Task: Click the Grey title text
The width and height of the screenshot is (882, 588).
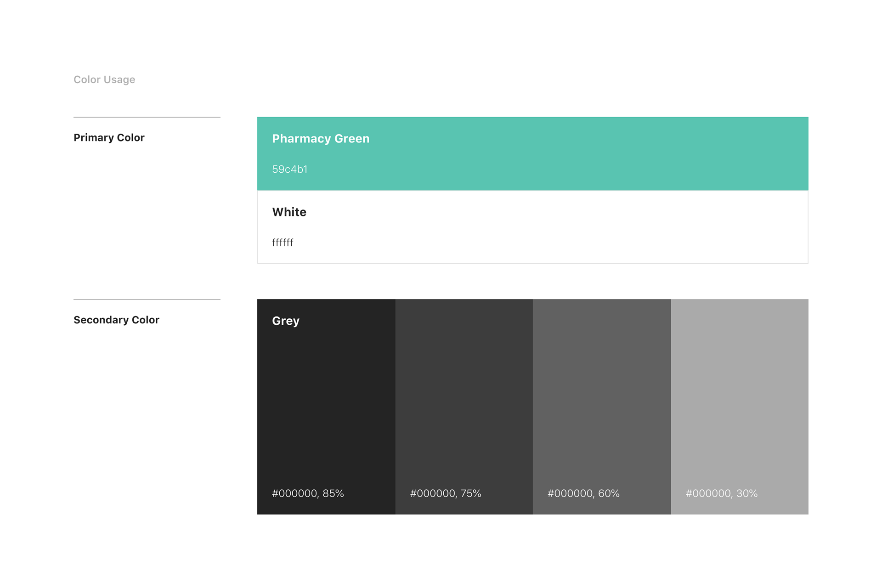Action: point(285,321)
